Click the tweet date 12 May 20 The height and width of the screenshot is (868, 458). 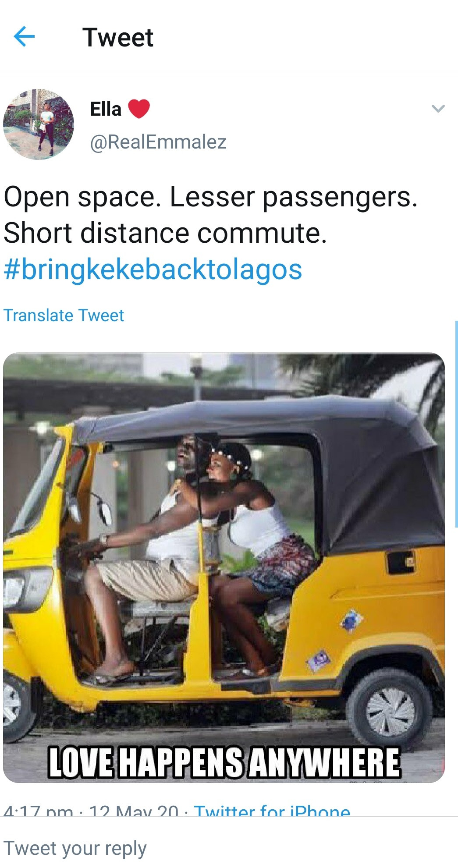coord(134,811)
